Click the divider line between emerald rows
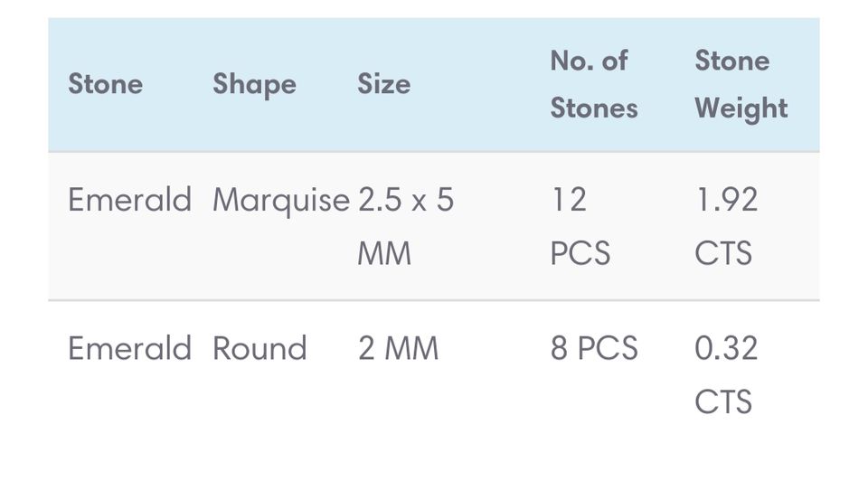 point(434,300)
